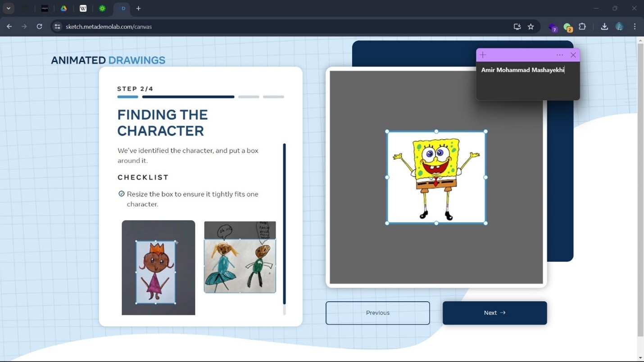Switch to the black square icon tab
Screen dimensions: 644x362
click(45, 9)
